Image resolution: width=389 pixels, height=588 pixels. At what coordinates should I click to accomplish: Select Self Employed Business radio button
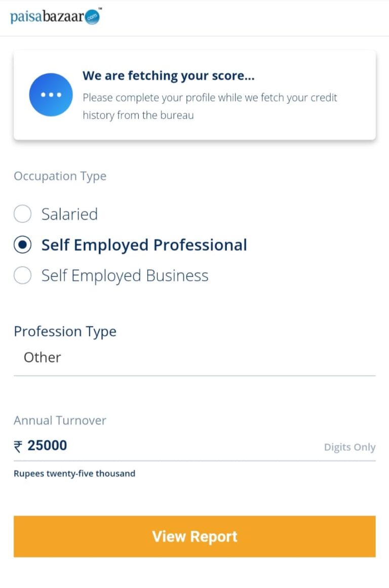(x=22, y=276)
